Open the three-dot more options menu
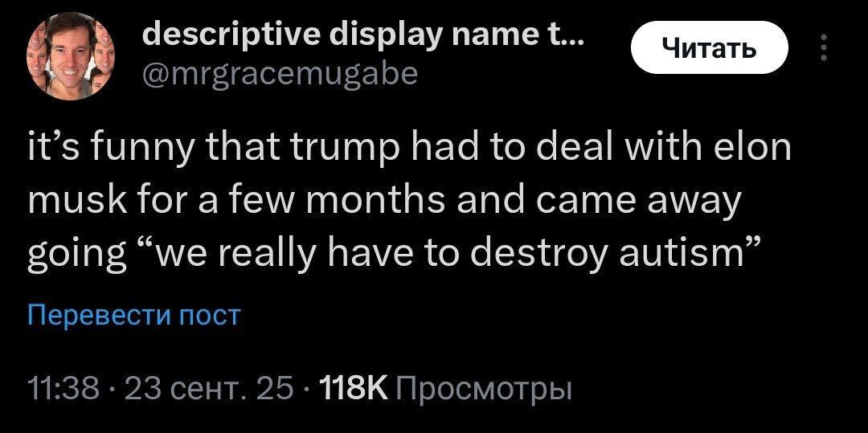The image size is (868, 433). click(821, 47)
